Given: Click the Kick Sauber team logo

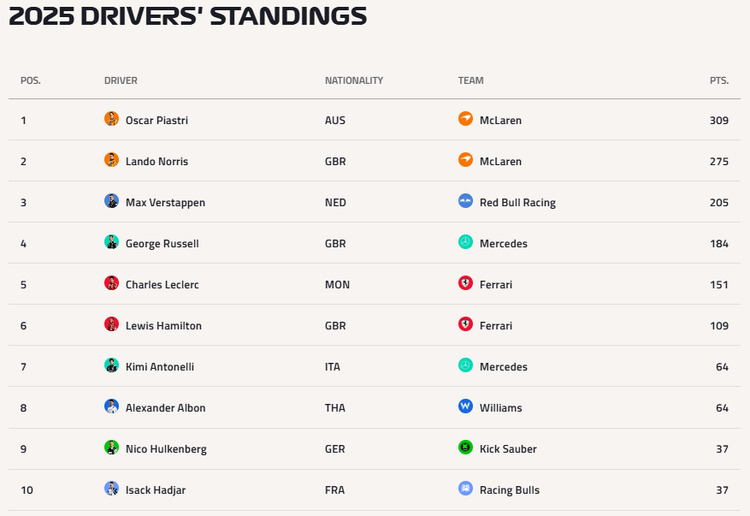Looking at the screenshot, I should 465,447.
